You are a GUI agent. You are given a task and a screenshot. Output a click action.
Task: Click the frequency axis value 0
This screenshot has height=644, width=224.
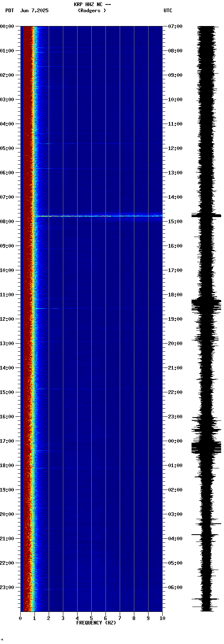(20, 618)
